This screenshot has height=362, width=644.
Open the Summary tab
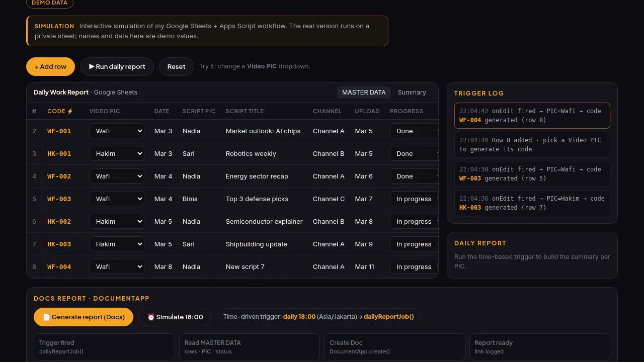[x=412, y=93]
